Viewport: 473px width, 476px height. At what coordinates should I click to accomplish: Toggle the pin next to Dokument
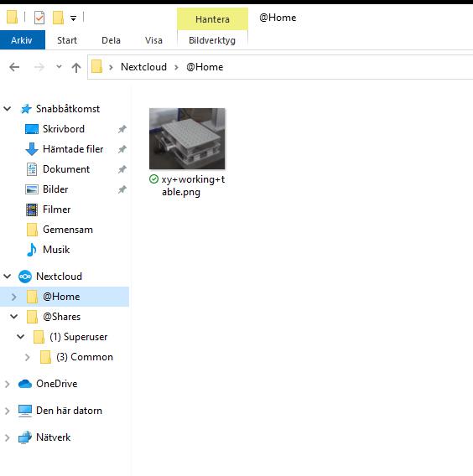pyautogui.click(x=122, y=169)
